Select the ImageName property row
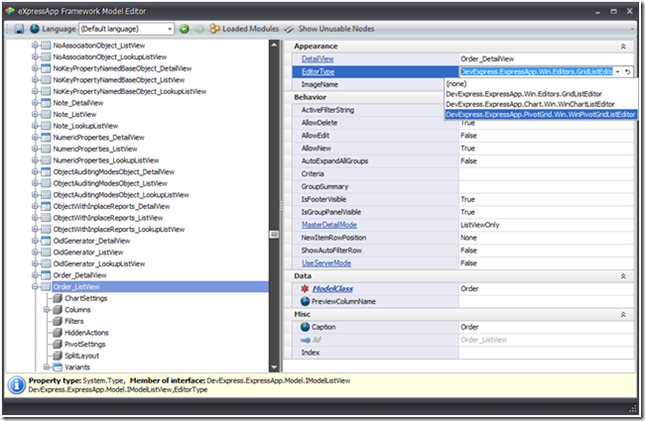 coord(375,84)
